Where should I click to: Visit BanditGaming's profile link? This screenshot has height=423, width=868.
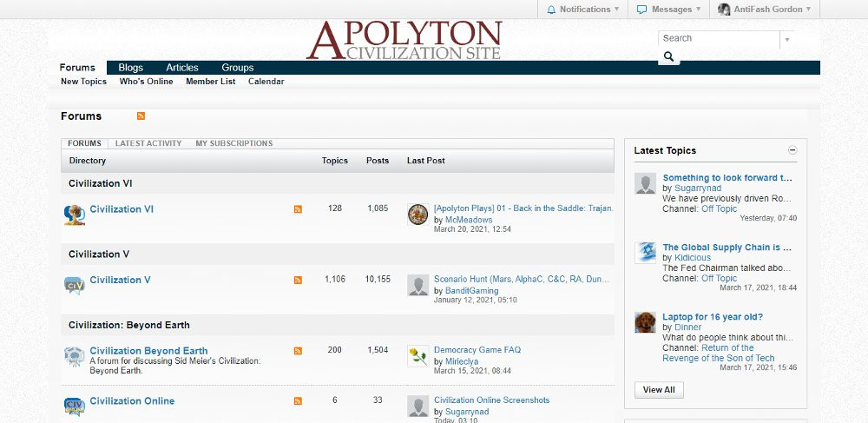point(471,291)
